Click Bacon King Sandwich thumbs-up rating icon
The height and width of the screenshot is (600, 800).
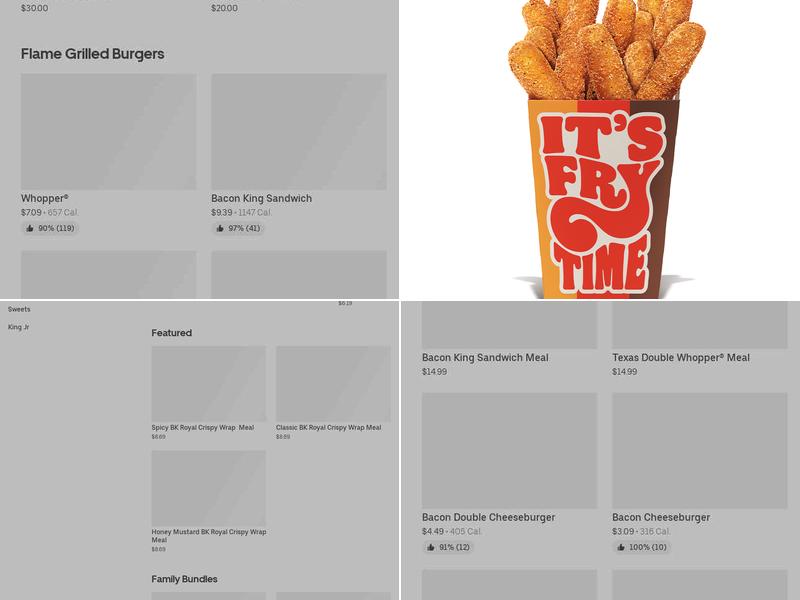point(220,228)
